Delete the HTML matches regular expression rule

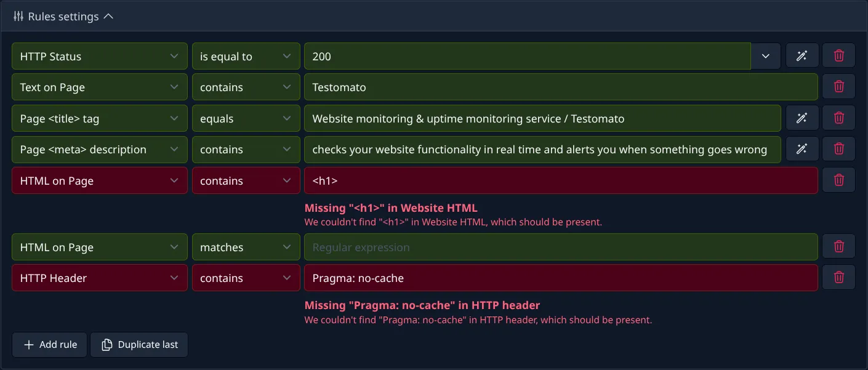838,246
